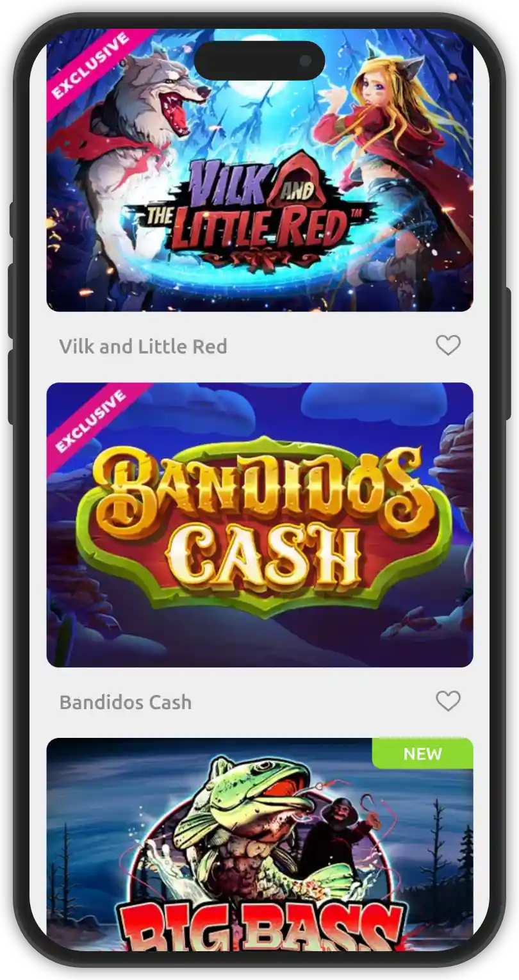
Task: Click the phone's dynamic island camera cutout
Action: click(x=259, y=61)
